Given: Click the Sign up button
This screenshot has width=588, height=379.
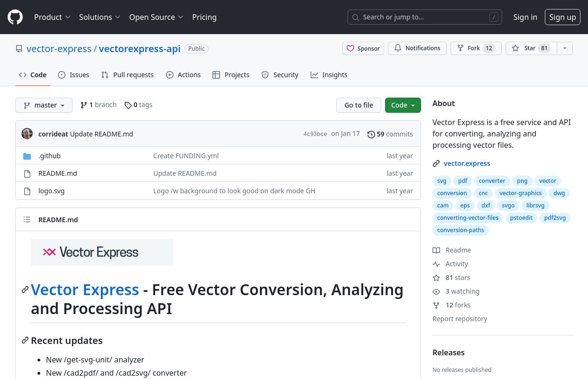Looking at the screenshot, I should (562, 17).
